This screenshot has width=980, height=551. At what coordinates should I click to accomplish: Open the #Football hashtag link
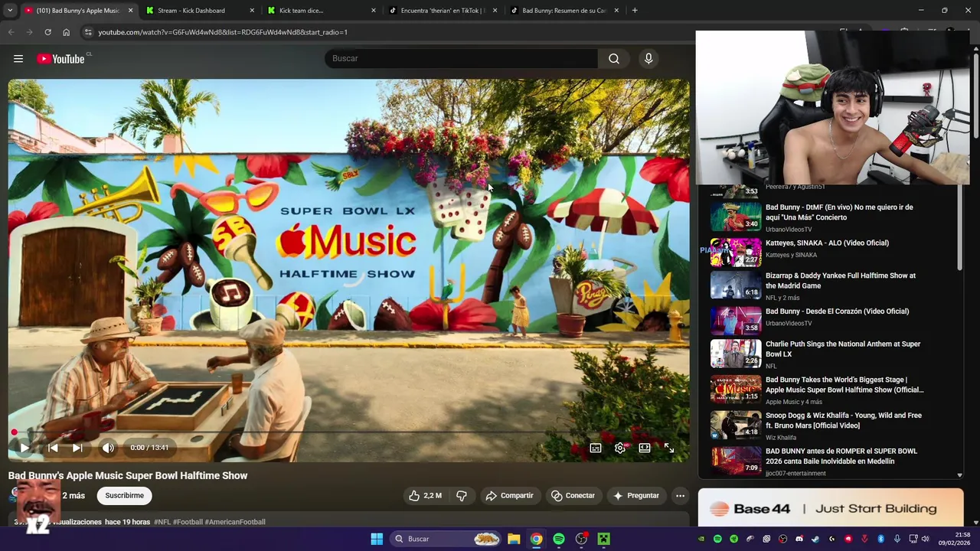tap(188, 522)
